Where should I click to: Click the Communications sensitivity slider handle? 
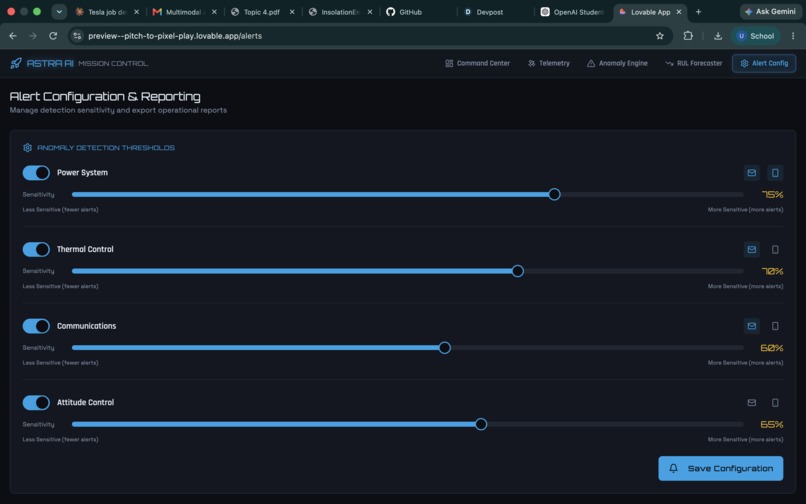(x=445, y=348)
